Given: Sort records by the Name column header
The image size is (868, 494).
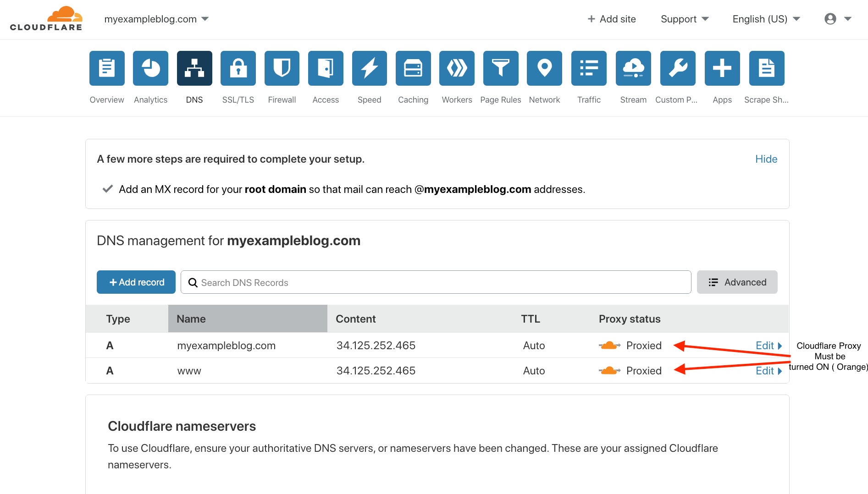Looking at the screenshot, I should (x=248, y=318).
